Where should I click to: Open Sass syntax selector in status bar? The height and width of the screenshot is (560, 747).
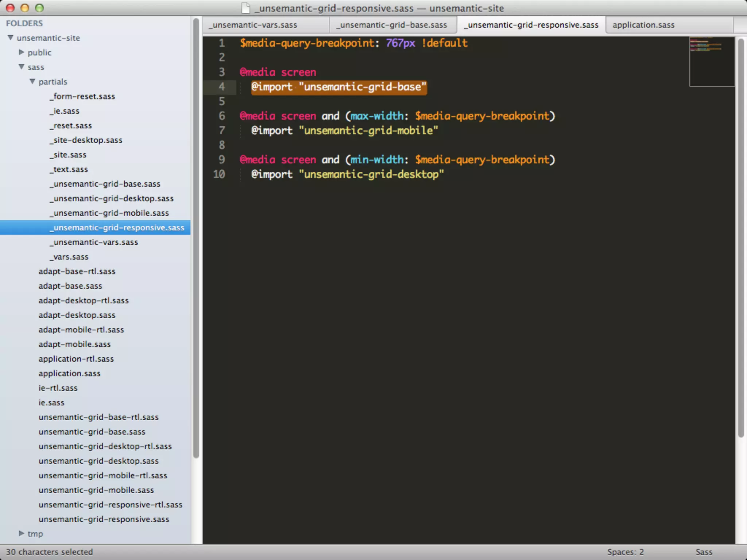coord(704,552)
